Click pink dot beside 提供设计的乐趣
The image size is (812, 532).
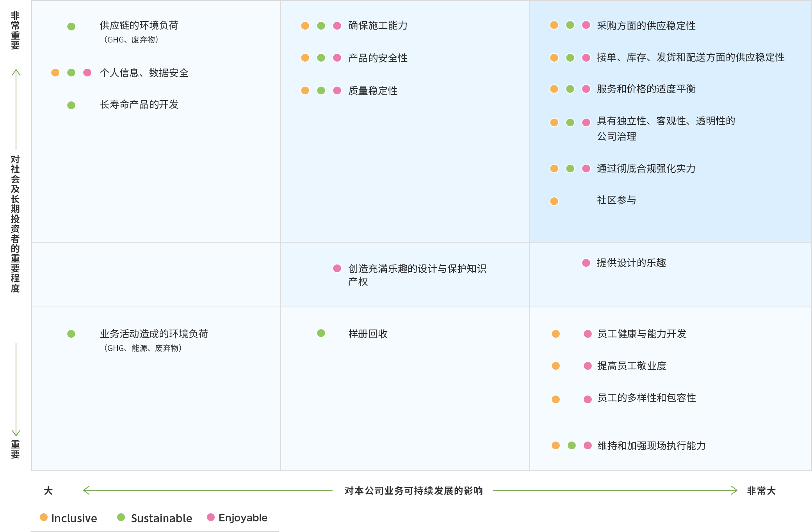586,263
